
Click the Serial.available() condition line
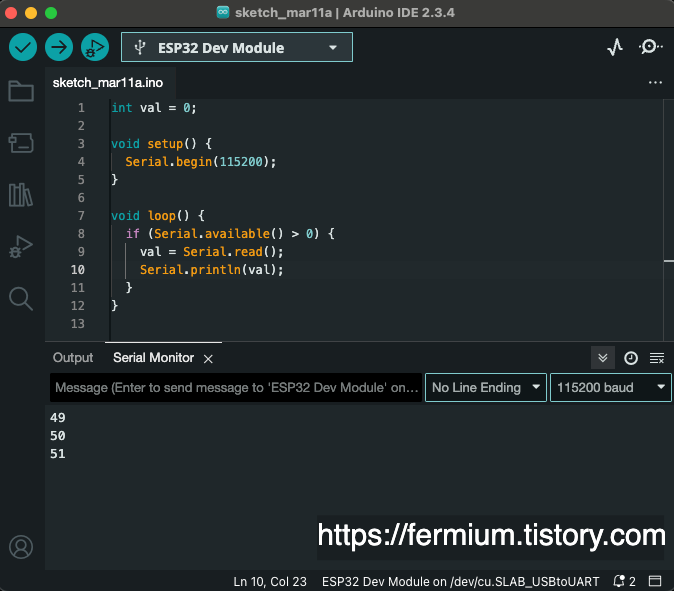pyautogui.click(x=230, y=233)
